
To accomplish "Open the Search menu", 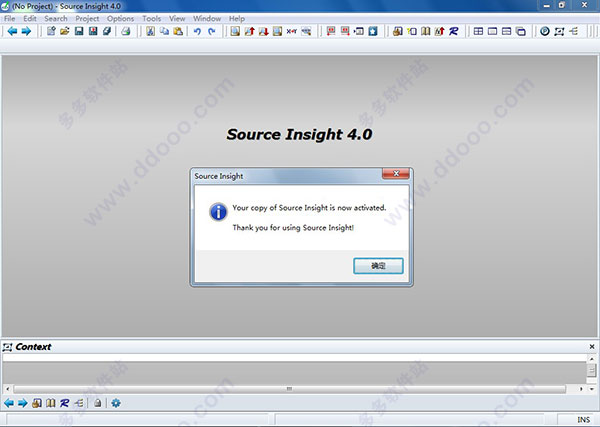I will coord(55,18).
